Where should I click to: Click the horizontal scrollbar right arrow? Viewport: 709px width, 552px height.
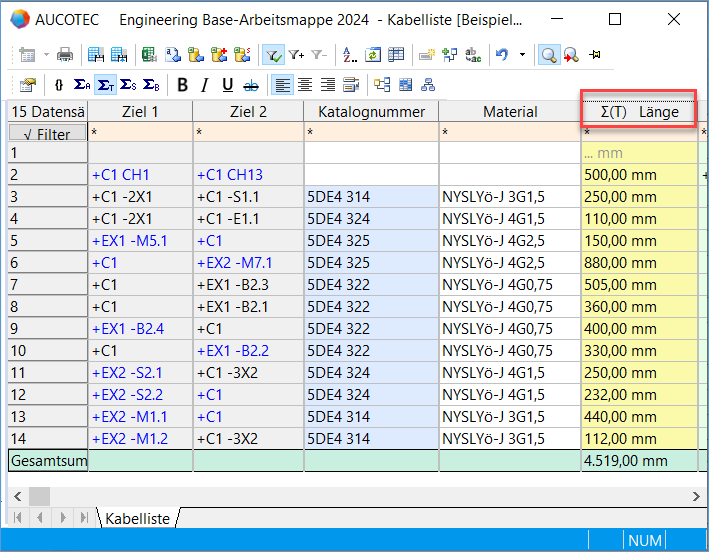click(696, 496)
